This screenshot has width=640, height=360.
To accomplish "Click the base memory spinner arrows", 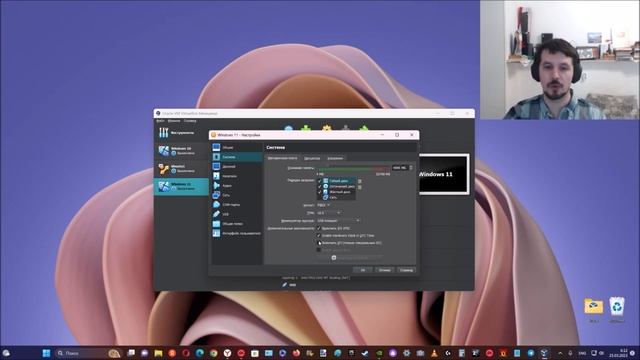I will tap(411, 167).
